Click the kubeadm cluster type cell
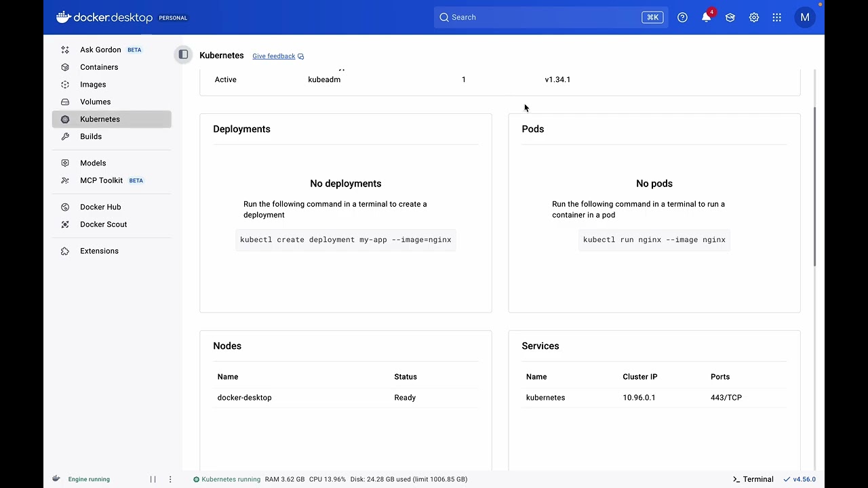868x488 pixels. [x=324, y=80]
